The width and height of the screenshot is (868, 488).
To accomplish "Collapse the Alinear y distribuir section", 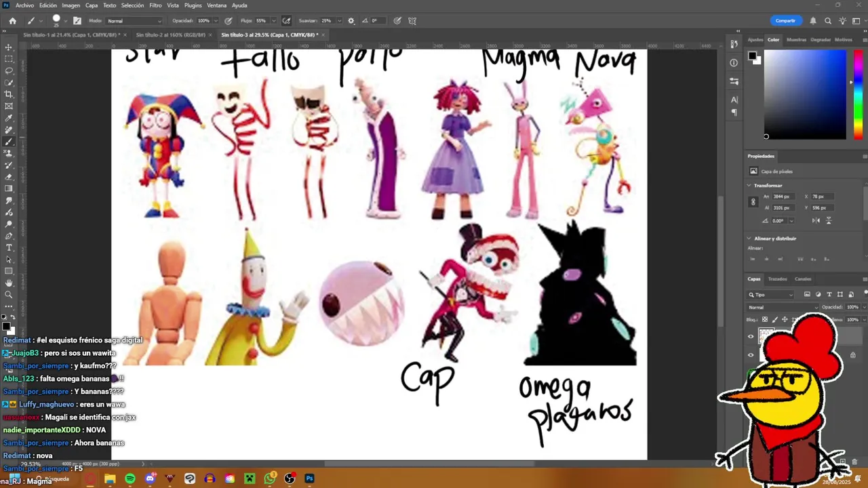I will (x=749, y=239).
